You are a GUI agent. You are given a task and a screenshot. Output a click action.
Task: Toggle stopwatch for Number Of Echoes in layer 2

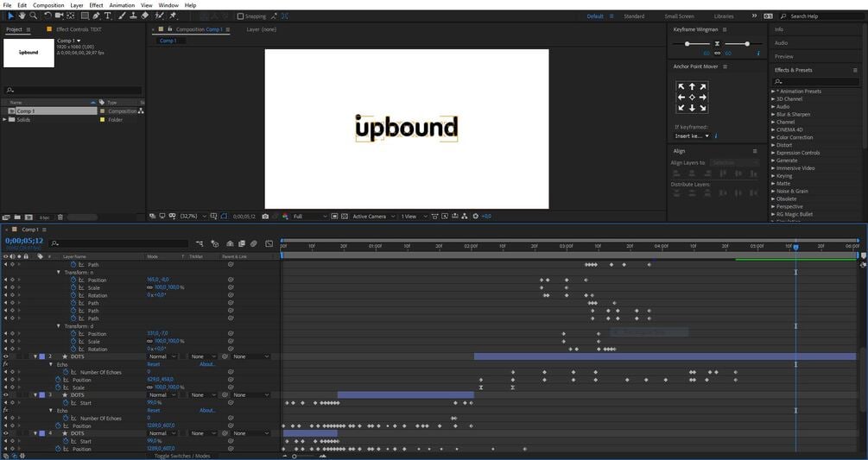(66, 372)
